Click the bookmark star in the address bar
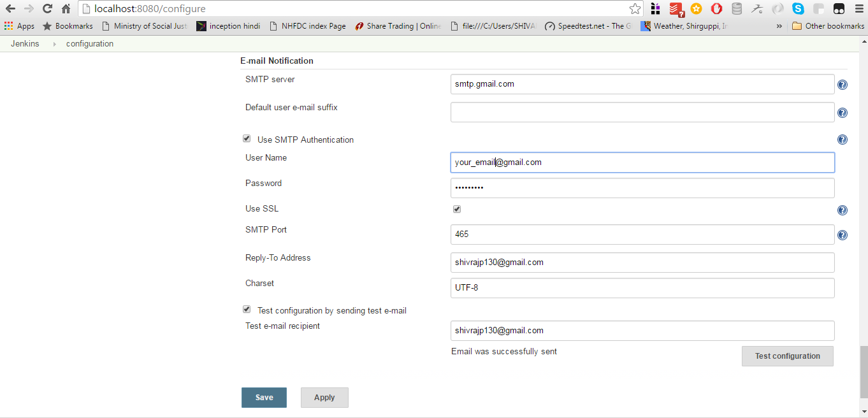The image size is (868, 418). tap(635, 9)
